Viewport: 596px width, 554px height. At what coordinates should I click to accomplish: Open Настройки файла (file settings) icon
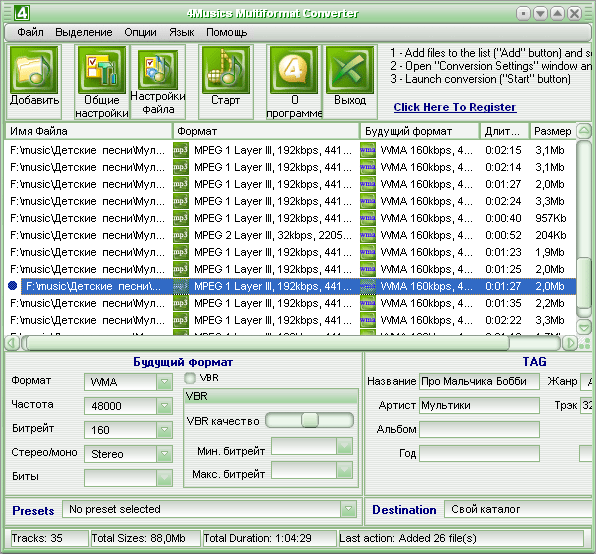point(158,69)
